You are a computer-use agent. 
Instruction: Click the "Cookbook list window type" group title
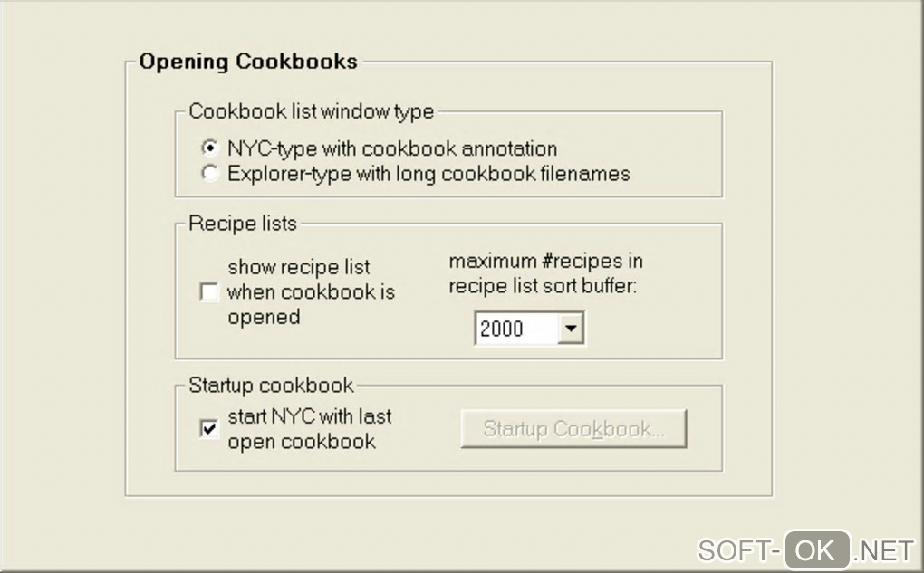tap(311, 112)
